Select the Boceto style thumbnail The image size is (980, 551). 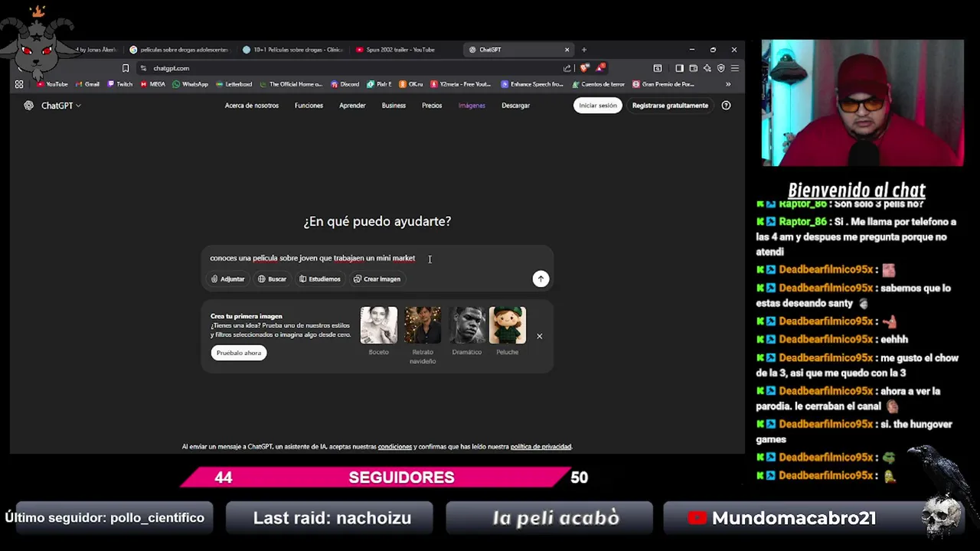coord(379,325)
